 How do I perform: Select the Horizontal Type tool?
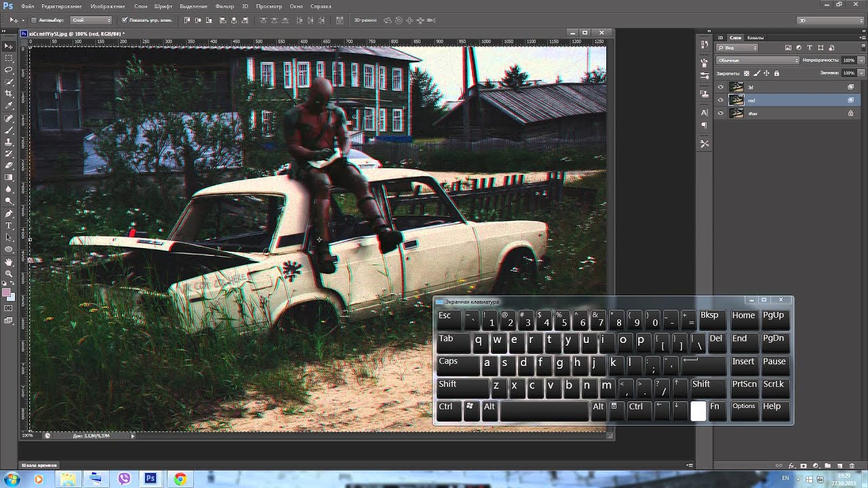point(9,225)
